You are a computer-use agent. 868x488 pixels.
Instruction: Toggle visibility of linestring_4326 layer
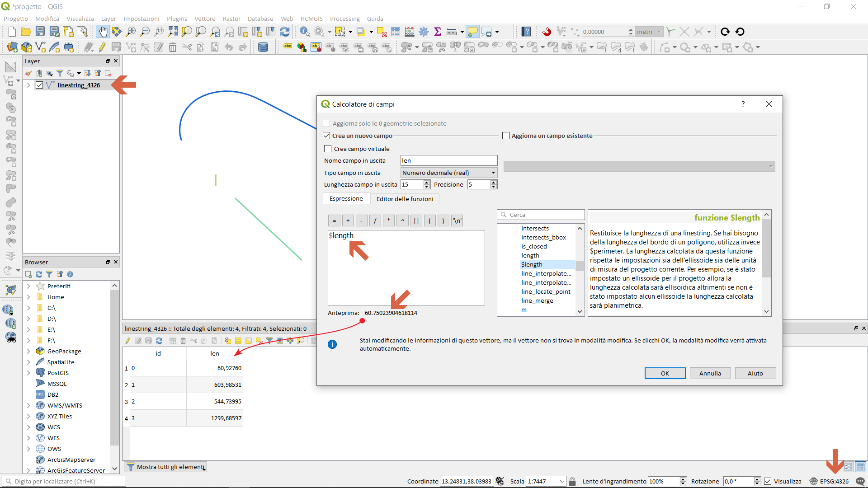tap(40, 85)
